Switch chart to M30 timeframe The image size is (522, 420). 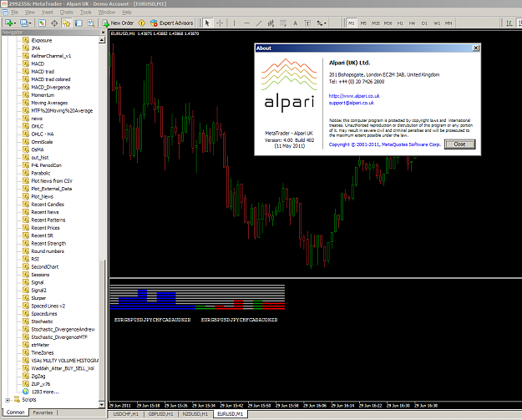click(x=388, y=23)
